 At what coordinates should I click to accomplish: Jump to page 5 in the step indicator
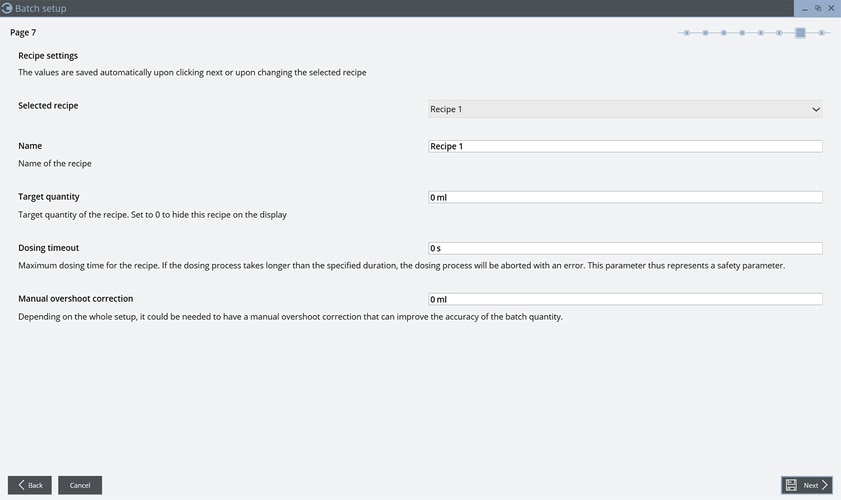761,33
